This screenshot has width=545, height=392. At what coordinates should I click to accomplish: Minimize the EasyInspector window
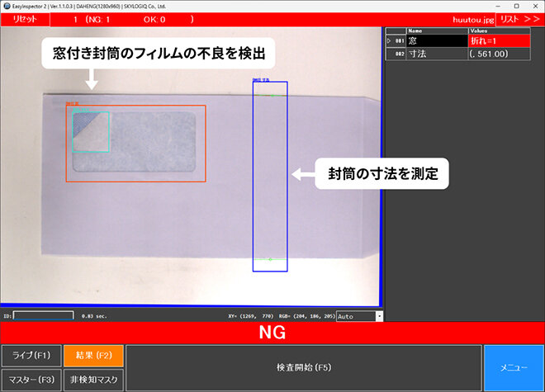[498, 6]
